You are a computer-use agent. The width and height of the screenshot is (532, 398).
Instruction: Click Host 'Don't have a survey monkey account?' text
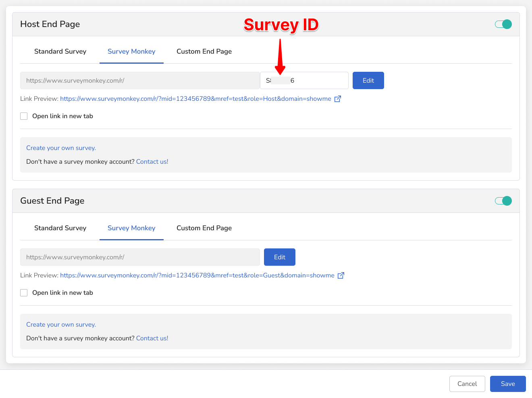pos(80,162)
